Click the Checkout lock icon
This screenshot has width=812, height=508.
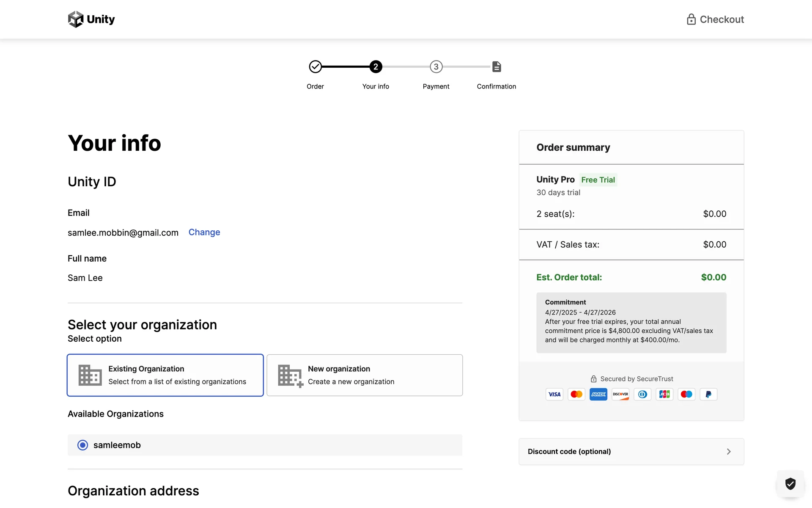[x=691, y=19]
